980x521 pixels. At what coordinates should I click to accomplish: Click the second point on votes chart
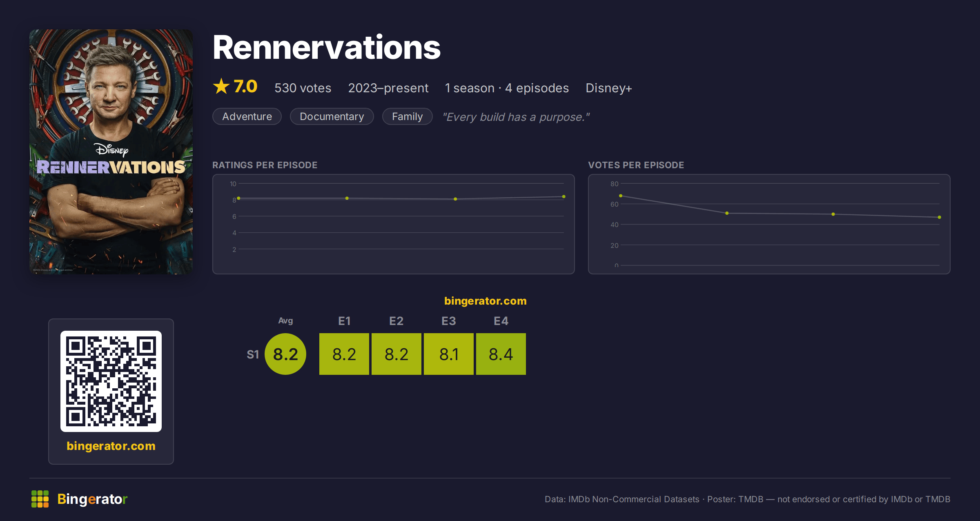click(x=727, y=213)
